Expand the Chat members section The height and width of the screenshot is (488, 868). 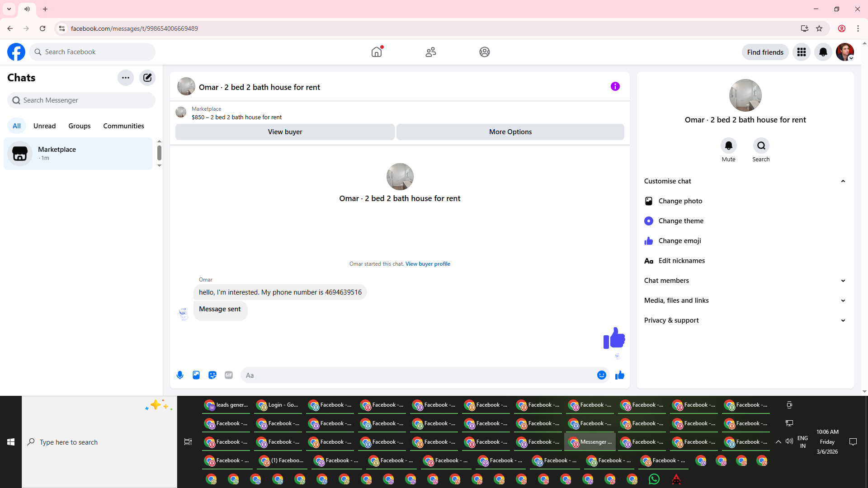(843, 281)
